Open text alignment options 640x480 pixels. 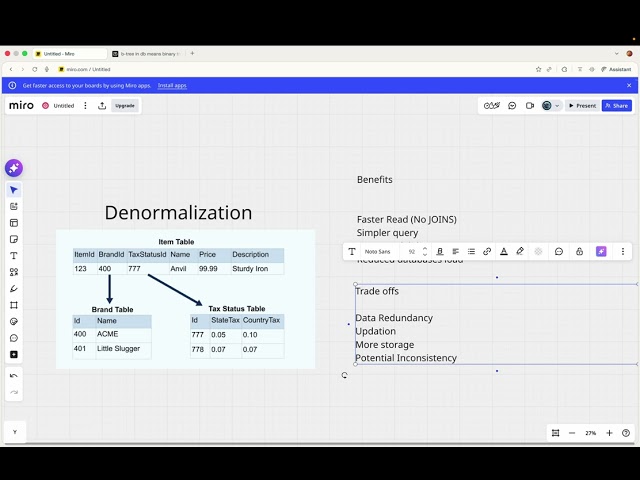456,251
